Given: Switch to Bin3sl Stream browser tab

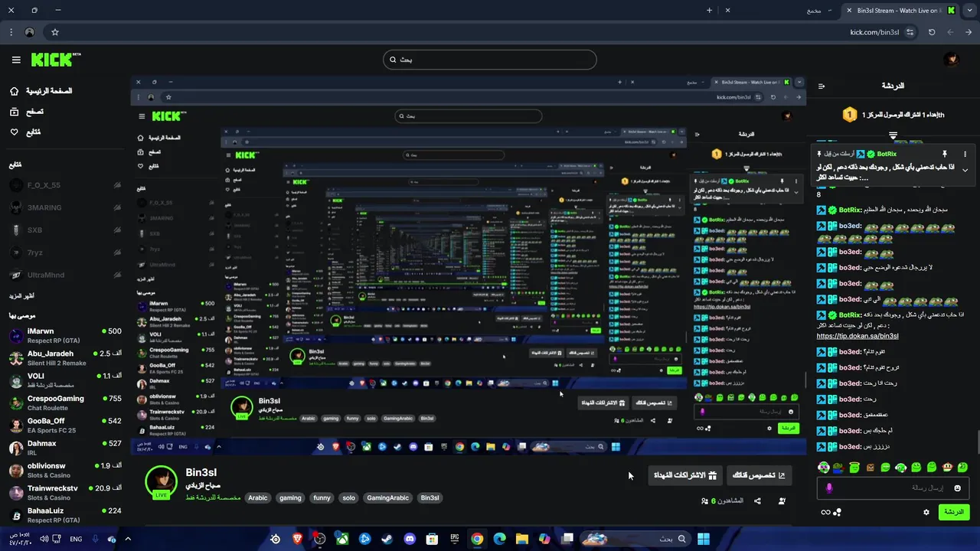Looking at the screenshot, I should pos(900,10).
